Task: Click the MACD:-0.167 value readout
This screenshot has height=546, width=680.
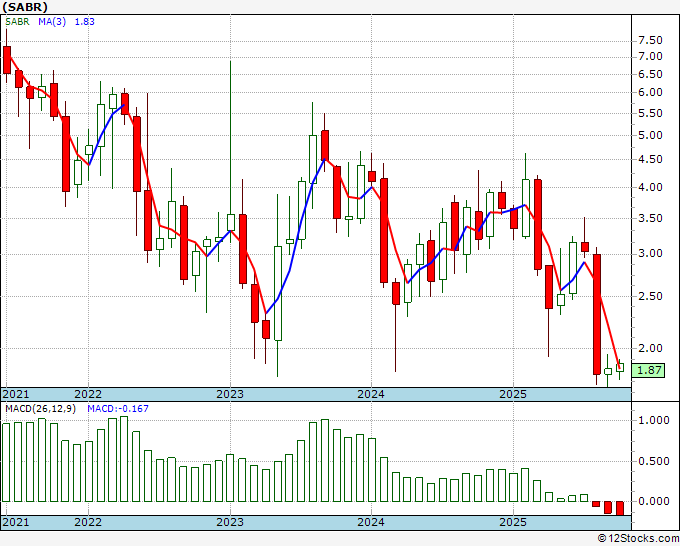Action: (x=118, y=409)
